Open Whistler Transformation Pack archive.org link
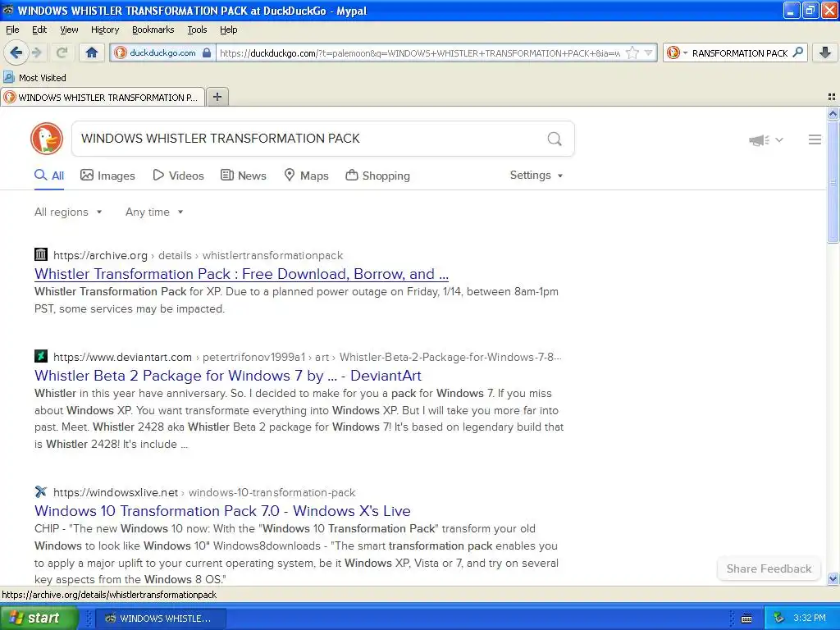The width and height of the screenshot is (840, 630). (242, 274)
